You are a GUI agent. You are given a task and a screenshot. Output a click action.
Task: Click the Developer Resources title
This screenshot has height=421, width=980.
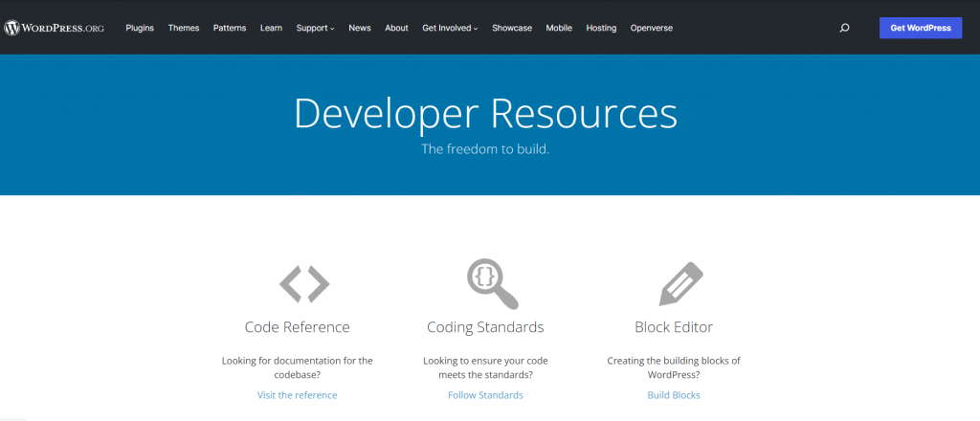pyautogui.click(x=485, y=114)
